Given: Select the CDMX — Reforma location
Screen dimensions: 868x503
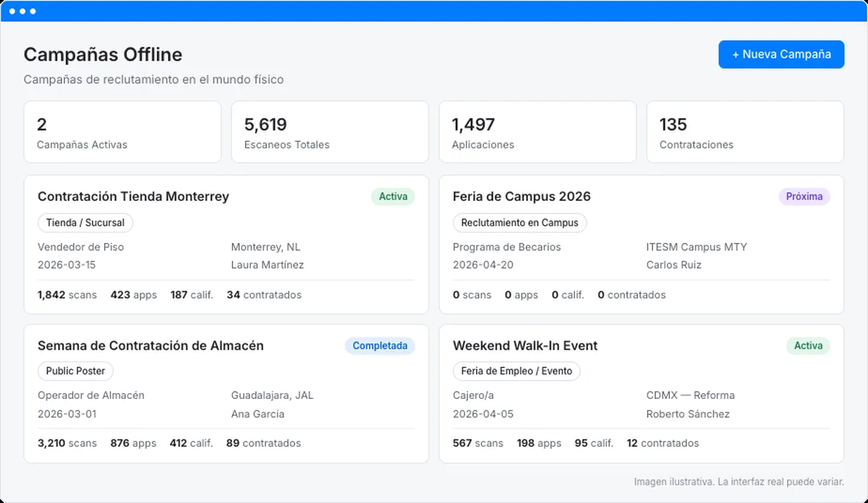Looking at the screenshot, I should (691, 396).
